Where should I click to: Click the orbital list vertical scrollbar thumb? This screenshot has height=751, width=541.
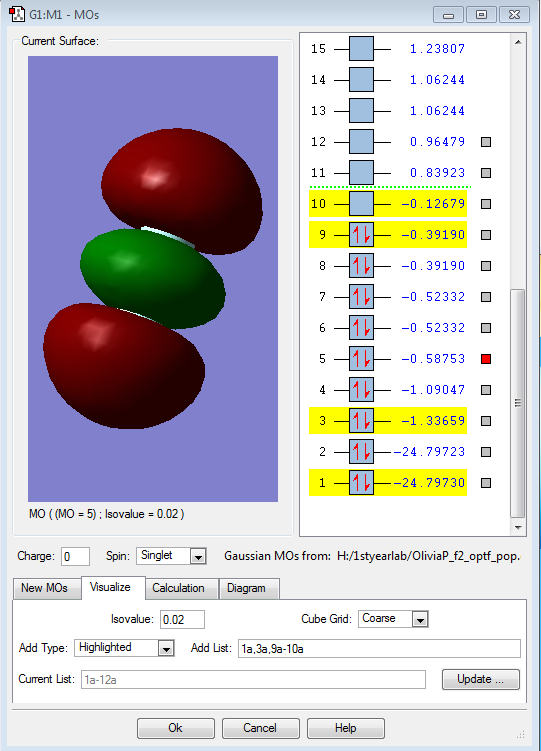click(518, 403)
